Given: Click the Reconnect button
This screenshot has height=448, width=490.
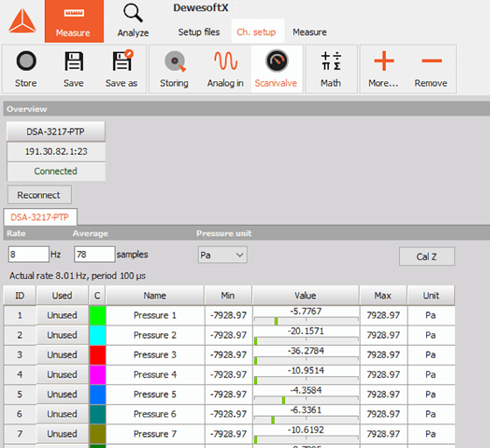Looking at the screenshot, I should (39, 195).
